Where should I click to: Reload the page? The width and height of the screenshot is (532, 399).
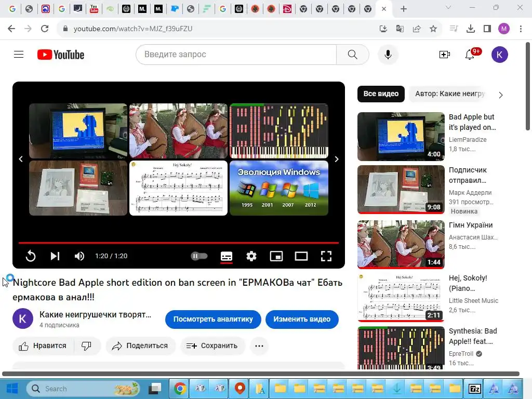tap(45, 29)
